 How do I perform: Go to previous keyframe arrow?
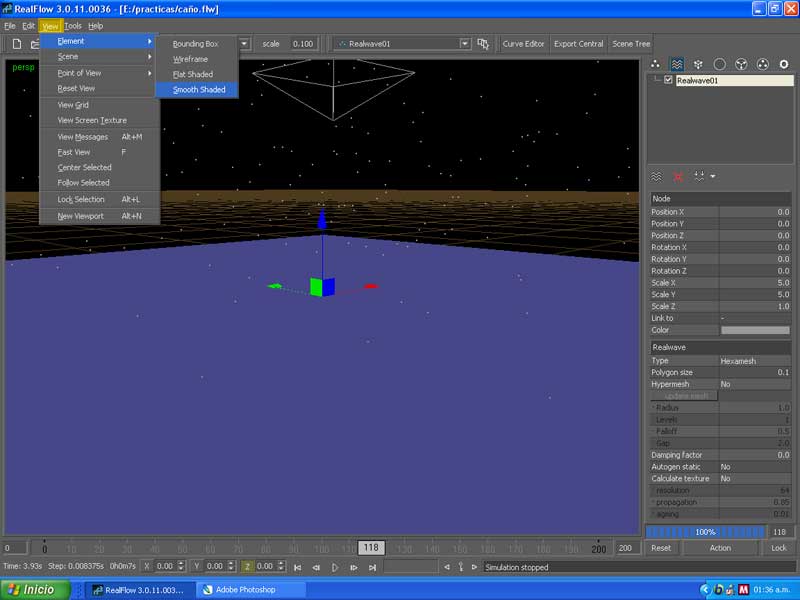click(447, 567)
